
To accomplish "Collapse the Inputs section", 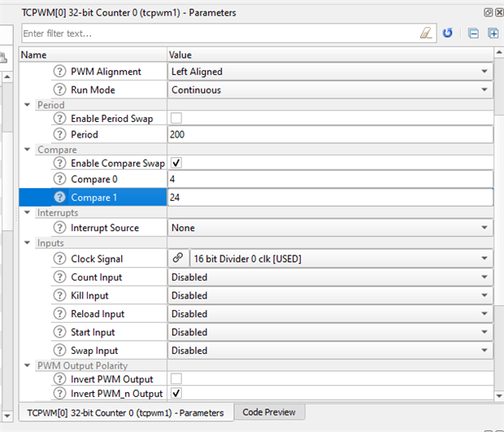I will coord(28,243).
